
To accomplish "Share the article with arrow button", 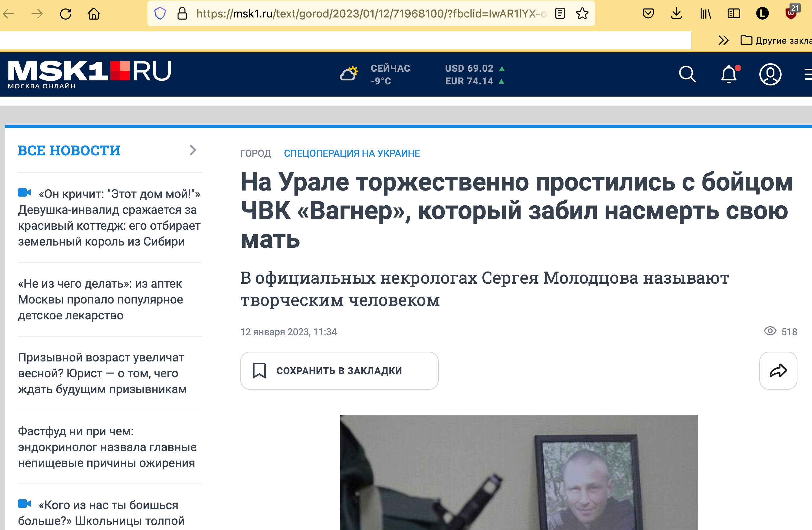I will coord(778,371).
